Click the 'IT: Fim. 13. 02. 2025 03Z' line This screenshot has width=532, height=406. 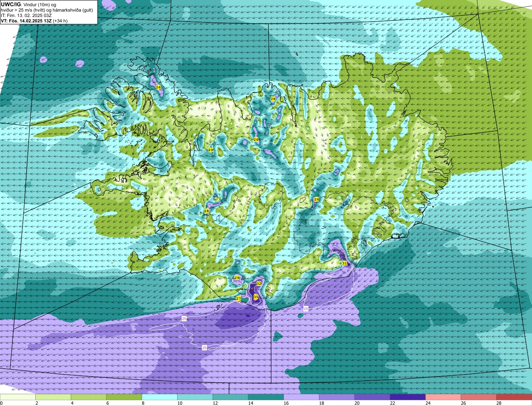(x=27, y=15)
